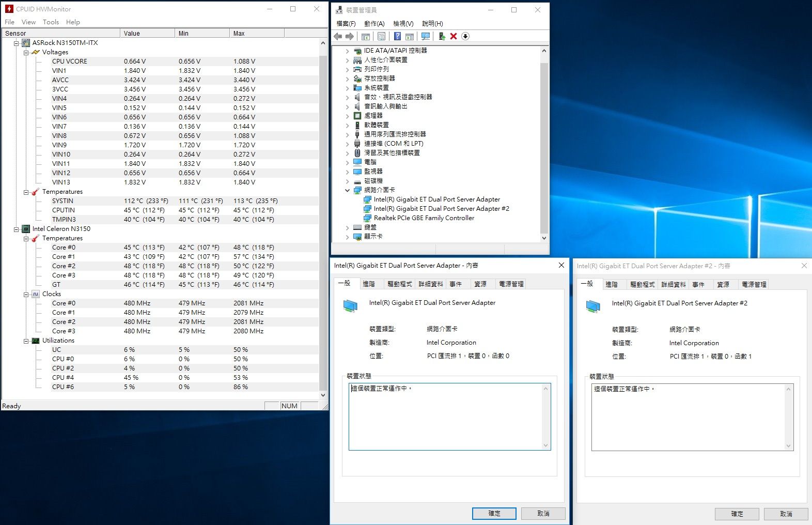812x525 pixels.
Task: Click 取消 button in Adapter #2 properties dialog
Action: (786, 514)
